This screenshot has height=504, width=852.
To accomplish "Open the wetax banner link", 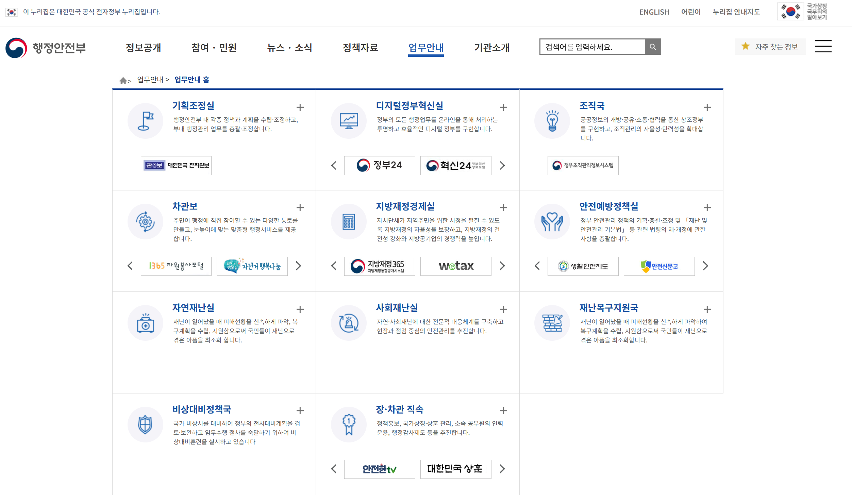I will (455, 266).
